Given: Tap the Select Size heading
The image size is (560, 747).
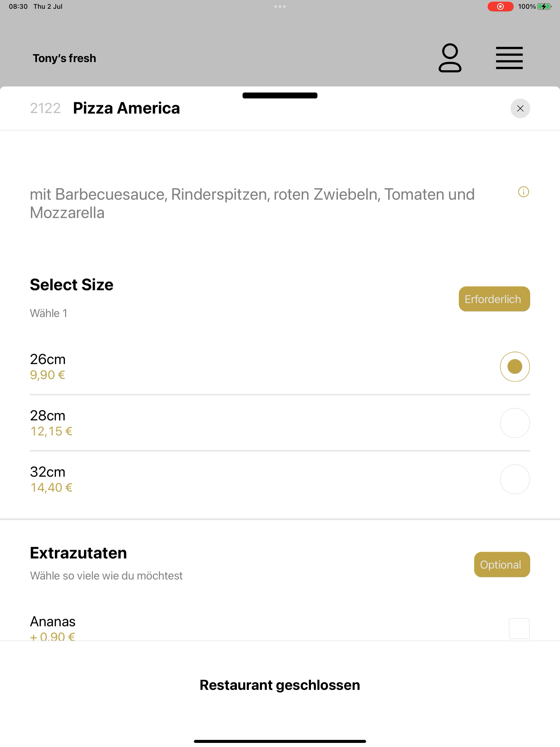Looking at the screenshot, I should (72, 285).
